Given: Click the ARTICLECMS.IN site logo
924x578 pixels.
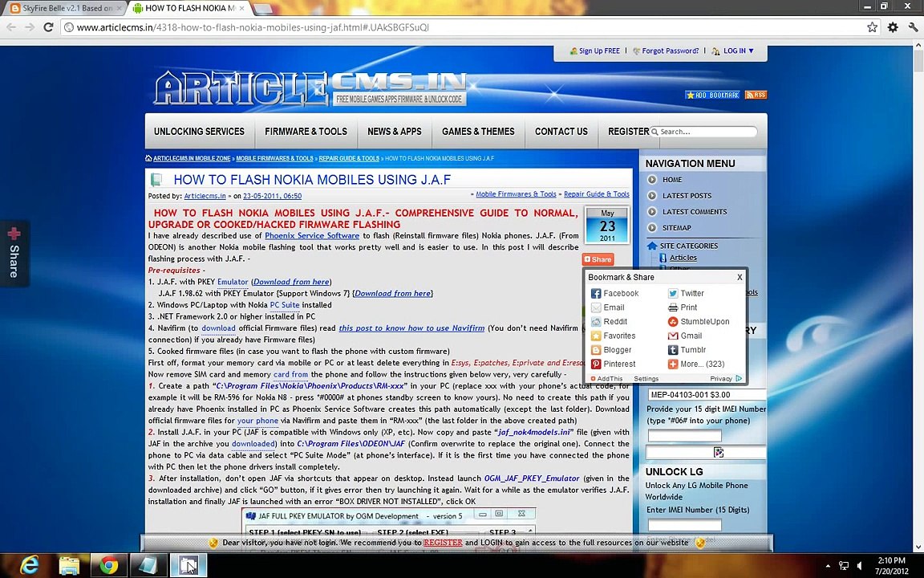Looking at the screenshot, I should [310, 88].
